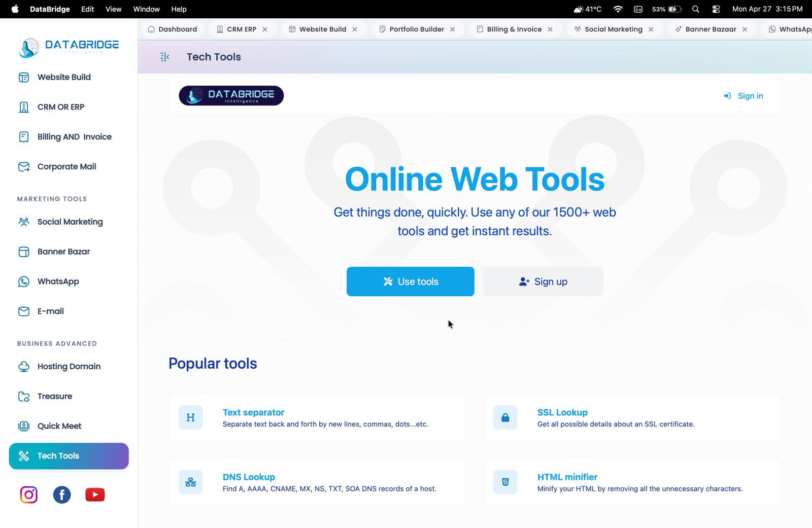Click the HTML minifier HTML5 icon
812x528 pixels.
505,482
